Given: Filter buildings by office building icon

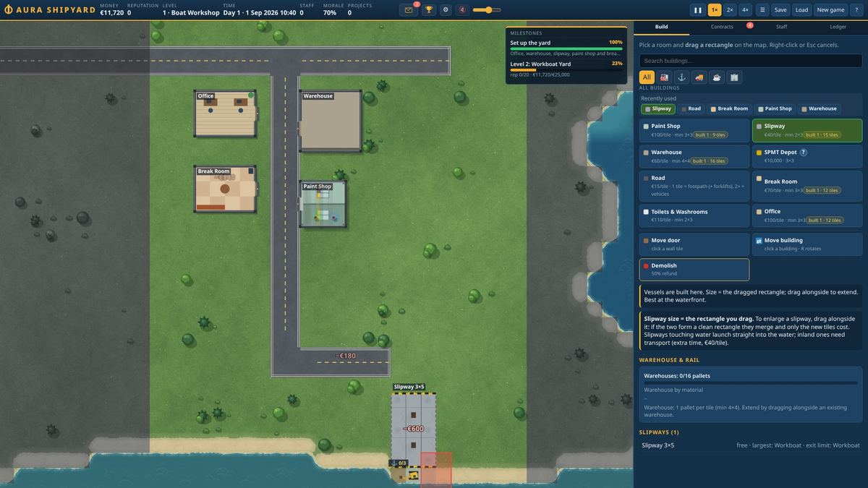Looking at the screenshot, I should click(733, 77).
